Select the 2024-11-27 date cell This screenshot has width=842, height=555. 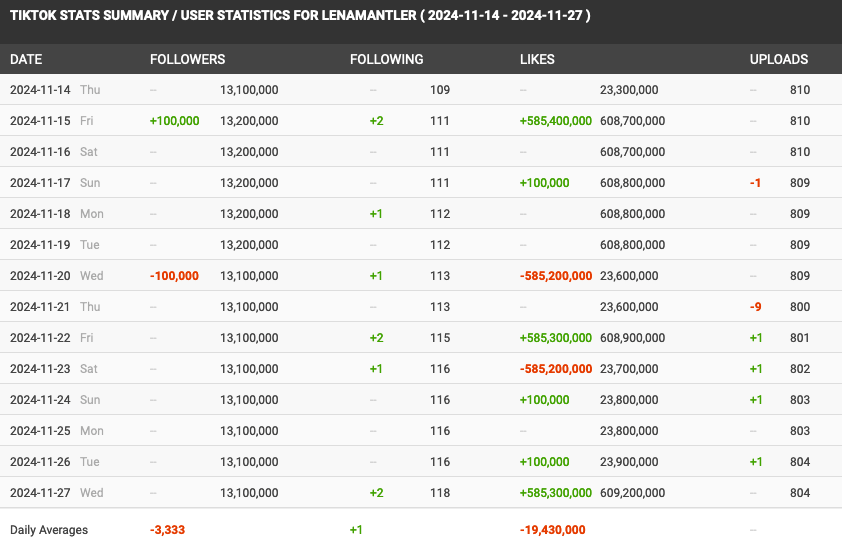tap(40, 493)
